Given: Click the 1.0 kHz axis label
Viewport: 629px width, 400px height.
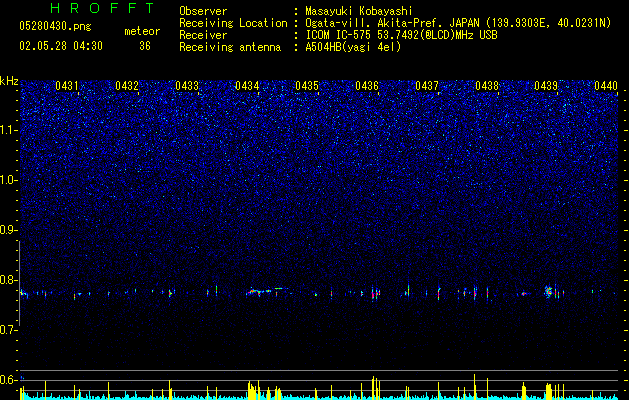Looking at the screenshot, I should pyautogui.click(x=9, y=180).
